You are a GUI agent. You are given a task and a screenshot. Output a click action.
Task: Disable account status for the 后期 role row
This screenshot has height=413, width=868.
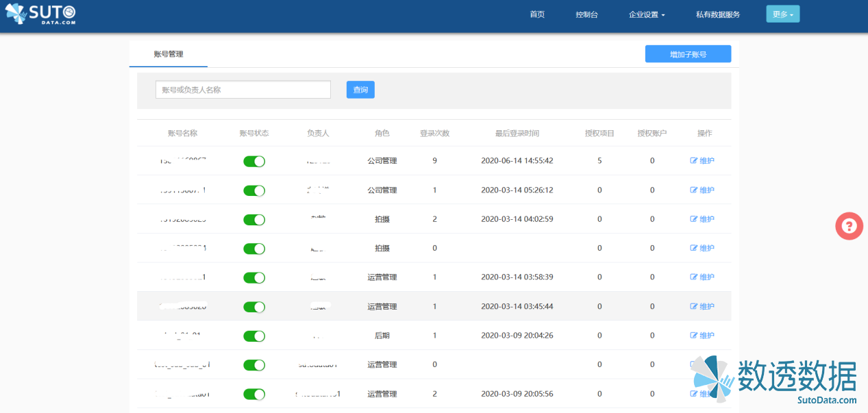coord(254,336)
